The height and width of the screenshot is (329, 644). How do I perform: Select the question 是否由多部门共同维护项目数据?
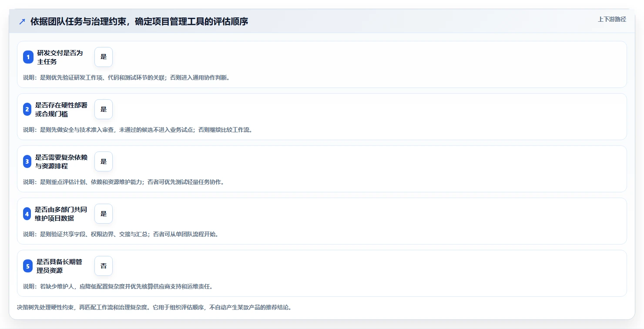(61, 214)
